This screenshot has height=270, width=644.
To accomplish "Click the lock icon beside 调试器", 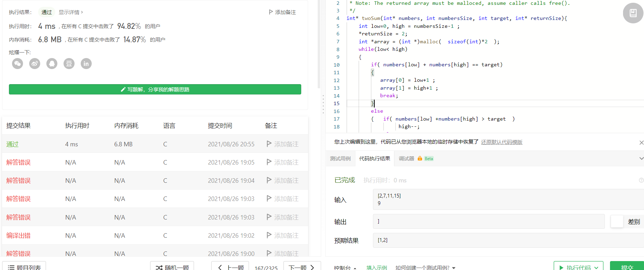I will tap(420, 158).
